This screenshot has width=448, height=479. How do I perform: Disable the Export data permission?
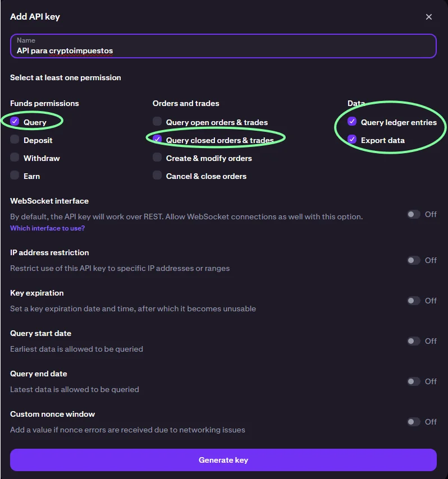[352, 140]
